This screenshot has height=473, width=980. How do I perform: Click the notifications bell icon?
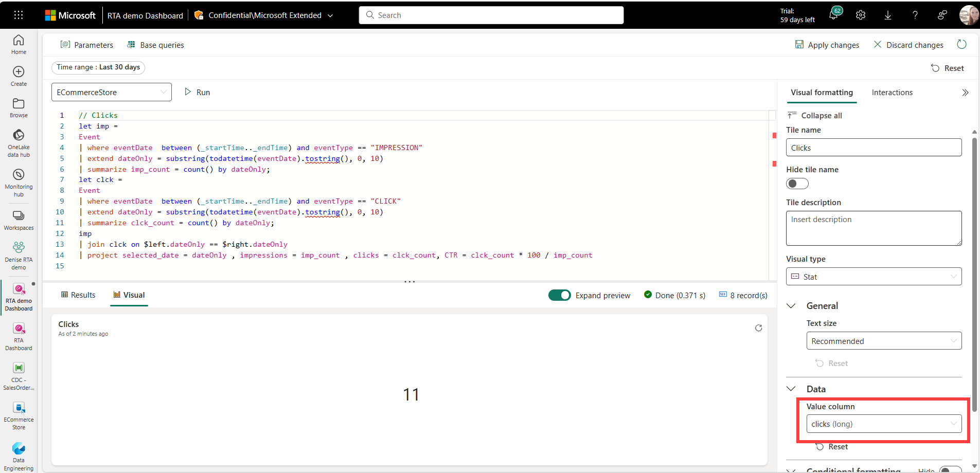click(x=833, y=15)
